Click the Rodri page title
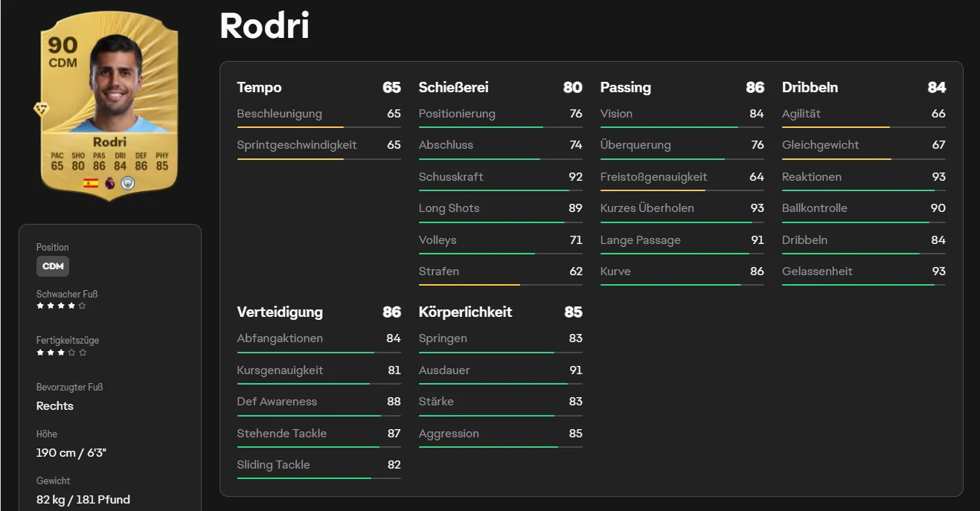980x511 pixels. (x=264, y=26)
